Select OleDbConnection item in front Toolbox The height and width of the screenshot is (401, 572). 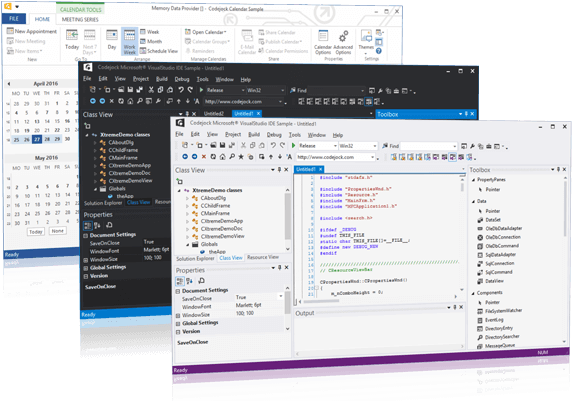click(499, 237)
